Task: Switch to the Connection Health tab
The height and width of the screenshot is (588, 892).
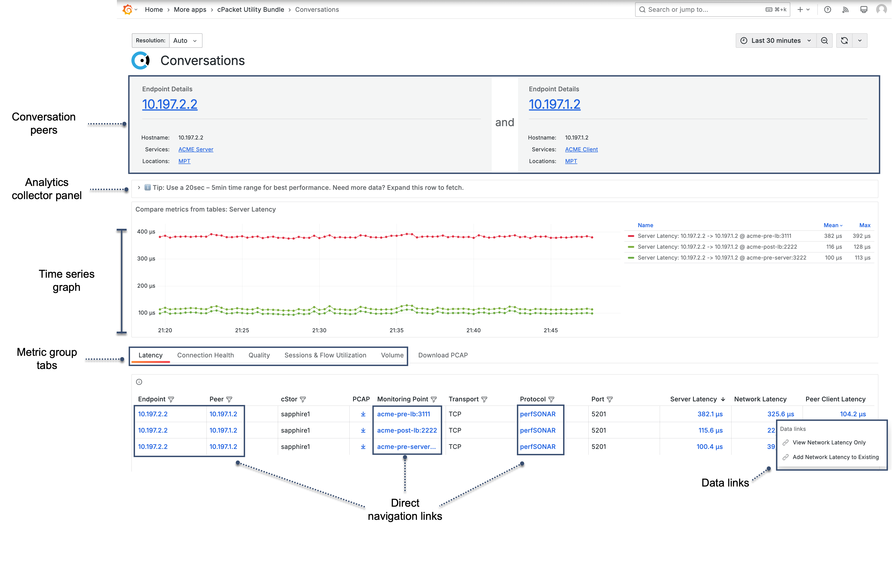Action: coord(205,355)
